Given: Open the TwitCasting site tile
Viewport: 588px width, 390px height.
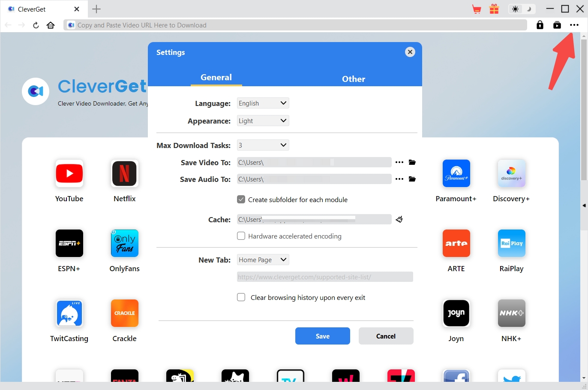Looking at the screenshot, I should pos(69,313).
